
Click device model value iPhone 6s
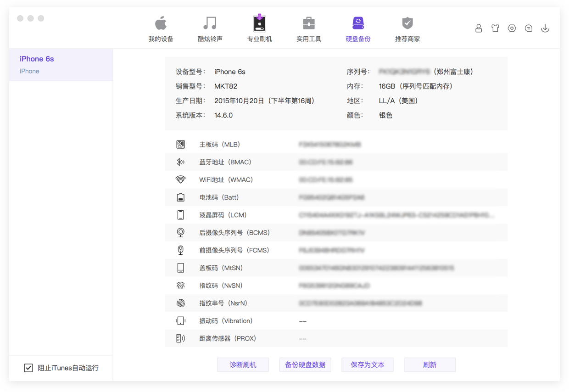pos(230,72)
